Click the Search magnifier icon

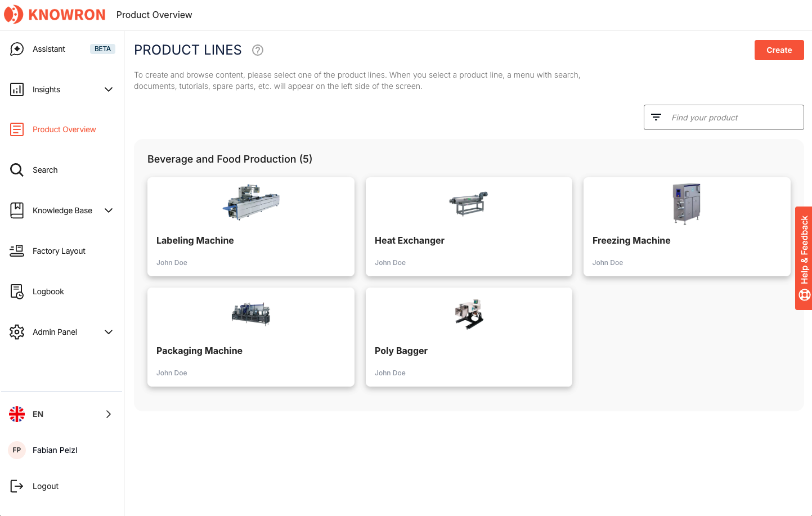tap(17, 170)
